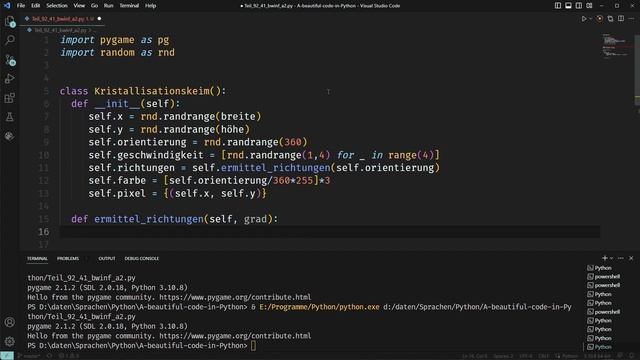Customize layout from title bar icon
640x360 pixels.
pyautogui.click(x=589, y=6)
